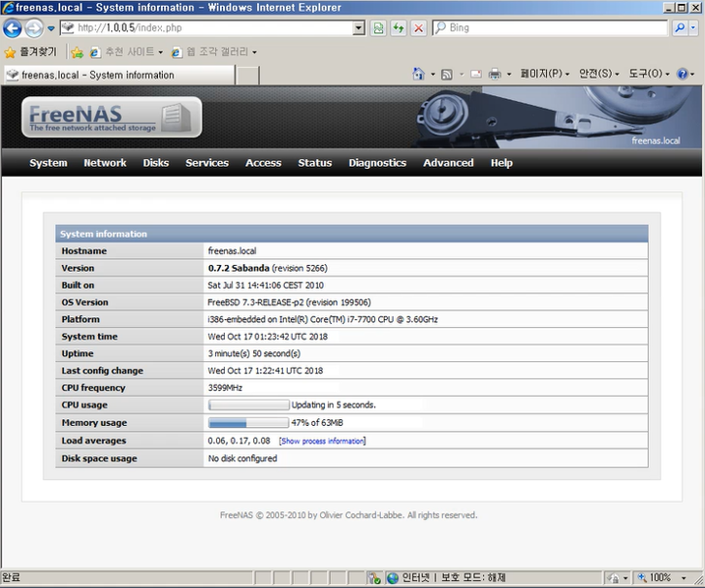Click the status bar security settings icon
Screen dimensions: 705x588
point(614,578)
